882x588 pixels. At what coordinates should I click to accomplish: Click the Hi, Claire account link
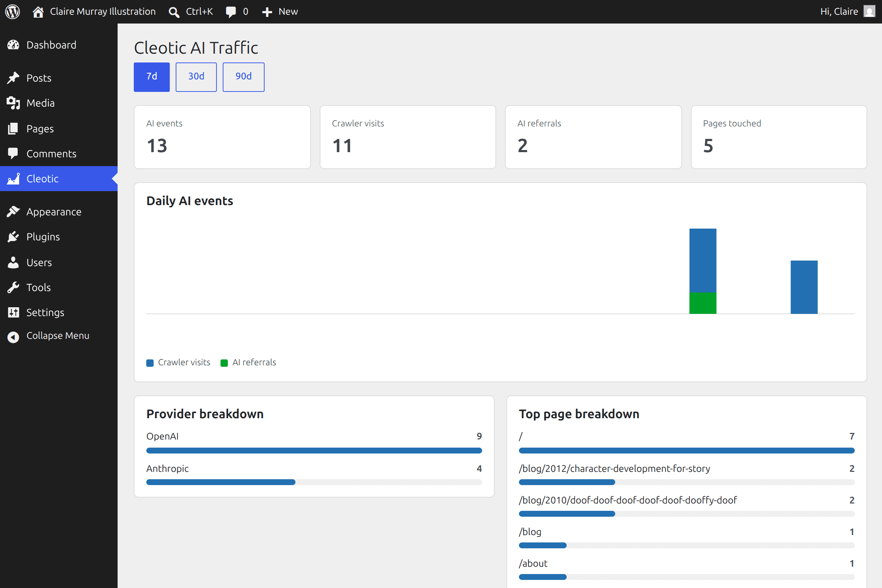tap(839, 12)
